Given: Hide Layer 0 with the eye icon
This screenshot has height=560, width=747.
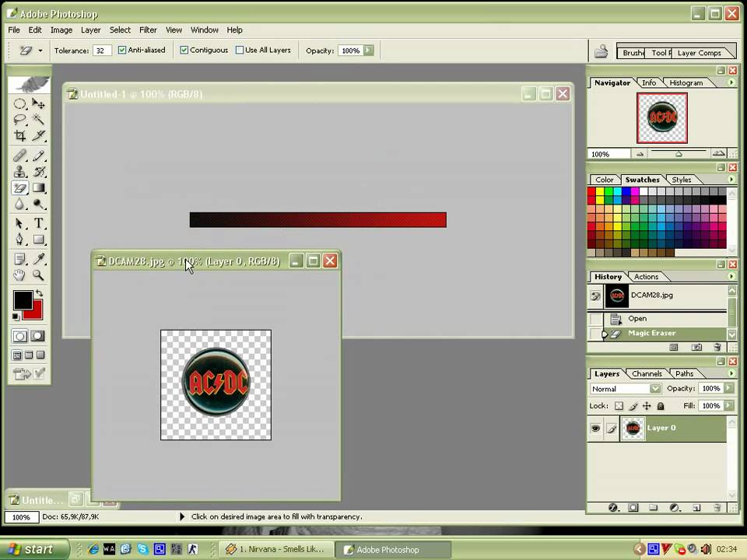Looking at the screenshot, I should pos(595,428).
